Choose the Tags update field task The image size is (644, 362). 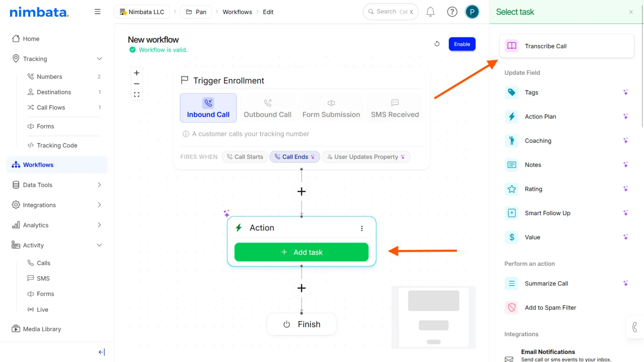tap(567, 93)
